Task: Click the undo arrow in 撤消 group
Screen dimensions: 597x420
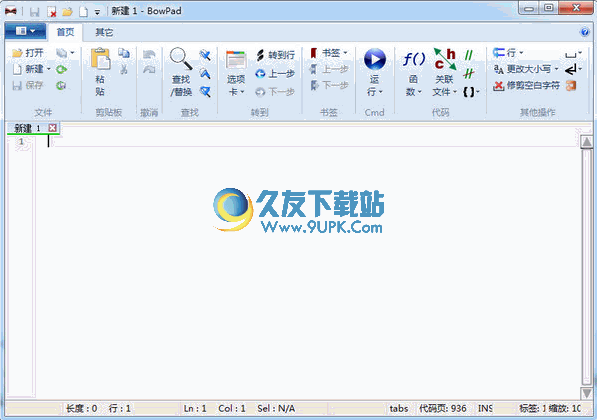Action: pyautogui.click(x=149, y=54)
